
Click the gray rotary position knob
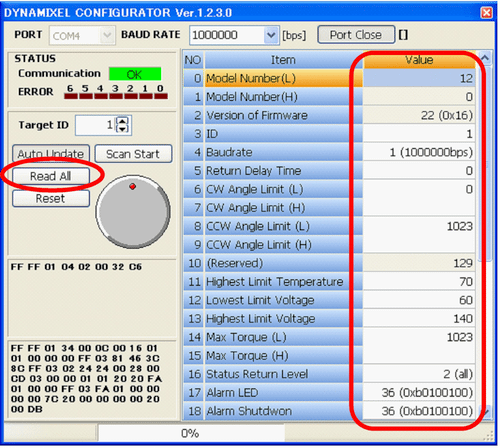(x=133, y=212)
